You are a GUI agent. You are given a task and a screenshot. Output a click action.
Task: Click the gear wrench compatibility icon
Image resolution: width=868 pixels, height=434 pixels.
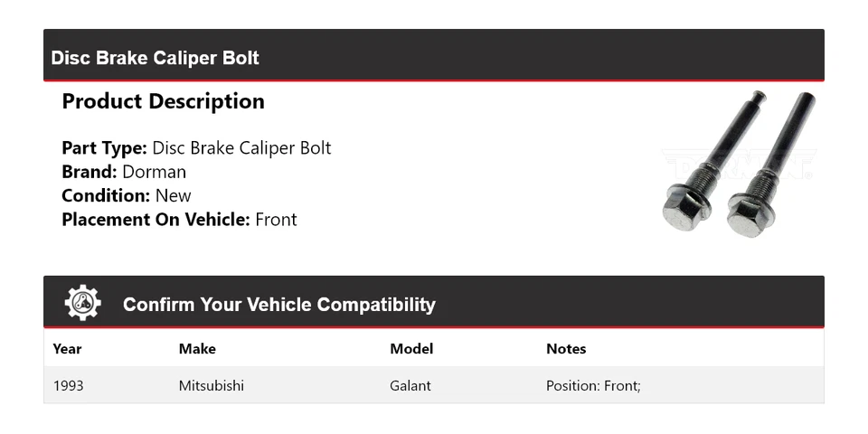tap(83, 303)
